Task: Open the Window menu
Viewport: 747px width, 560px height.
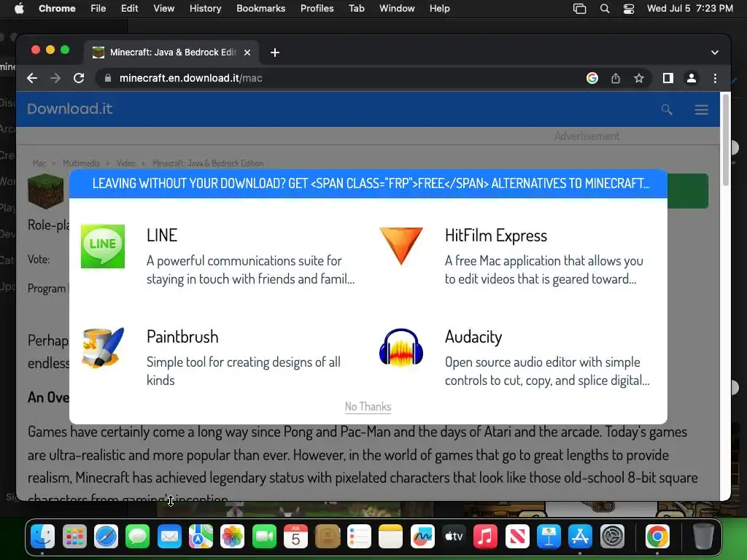Action: (x=397, y=9)
